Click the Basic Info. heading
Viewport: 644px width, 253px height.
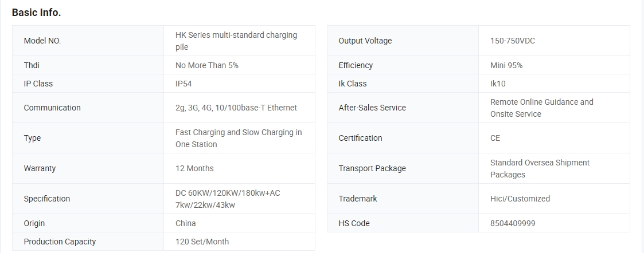click(36, 13)
